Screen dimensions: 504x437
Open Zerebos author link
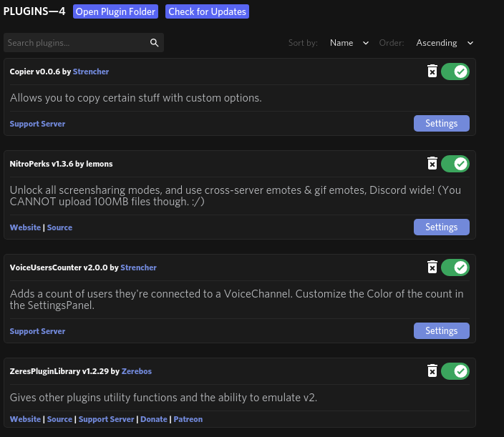tap(137, 371)
